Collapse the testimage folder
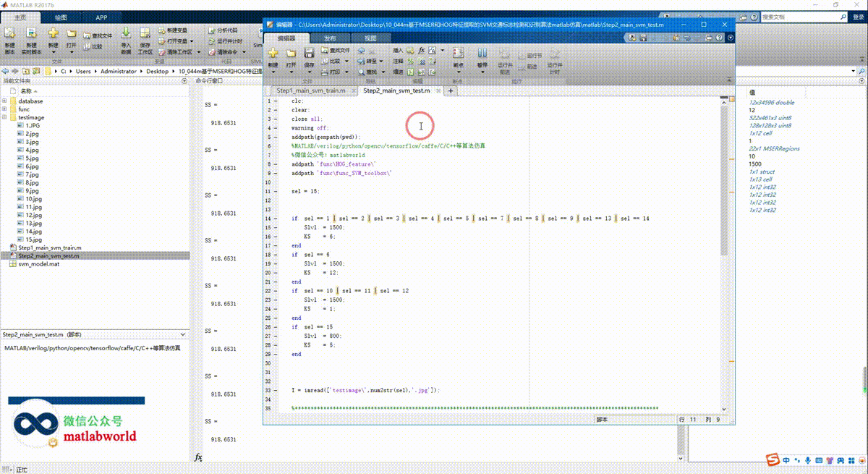 click(x=4, y=117)
